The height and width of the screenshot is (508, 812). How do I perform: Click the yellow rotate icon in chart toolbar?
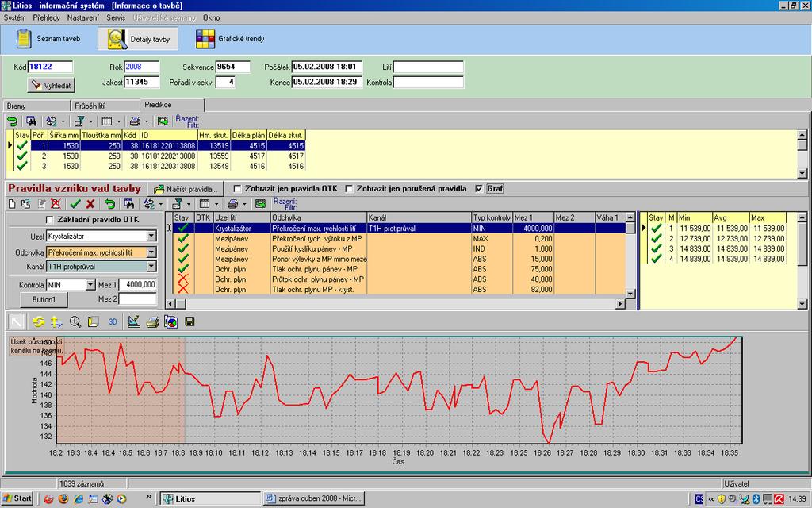point(38,322)
